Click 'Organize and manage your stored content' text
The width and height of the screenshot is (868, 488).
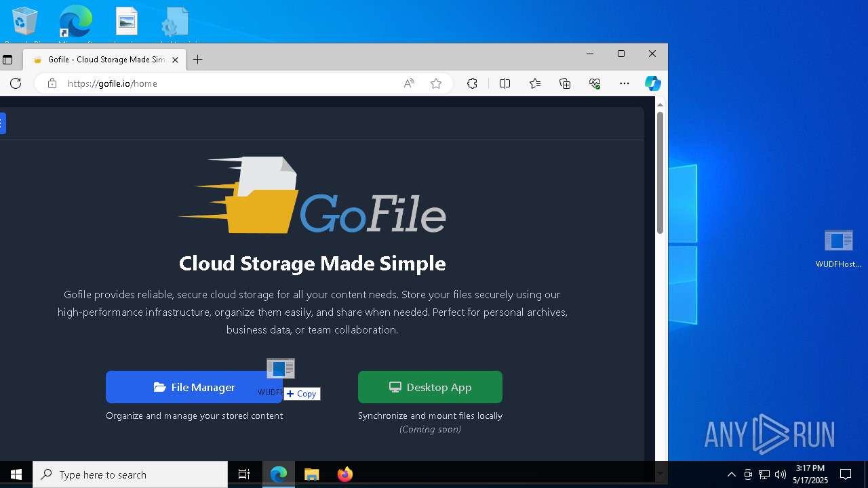pyautogui.click(x=194, y=415)
